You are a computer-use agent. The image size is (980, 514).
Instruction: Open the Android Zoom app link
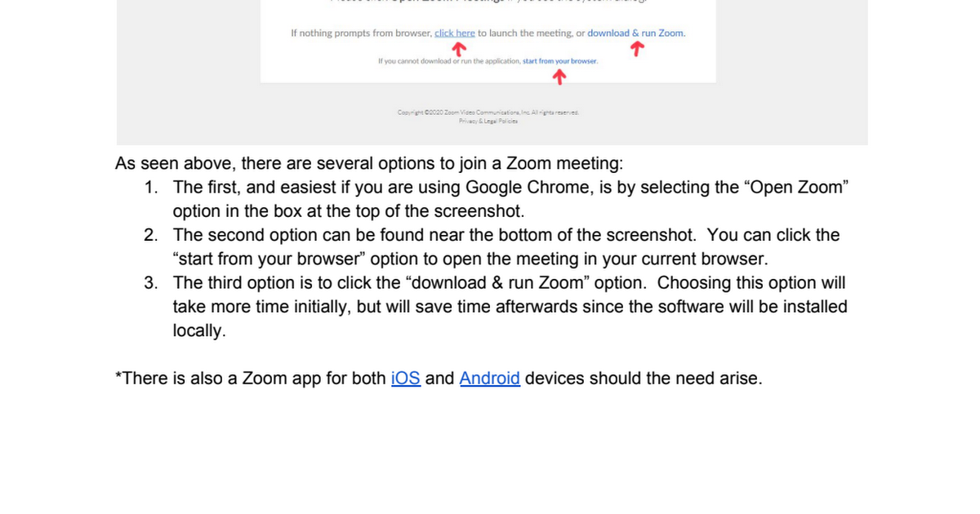[x=490, y=379]
